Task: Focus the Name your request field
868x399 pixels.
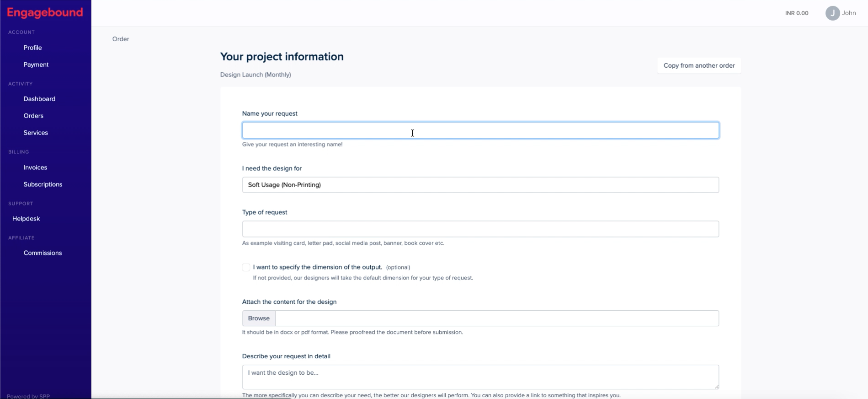Action: pos(480,130)
